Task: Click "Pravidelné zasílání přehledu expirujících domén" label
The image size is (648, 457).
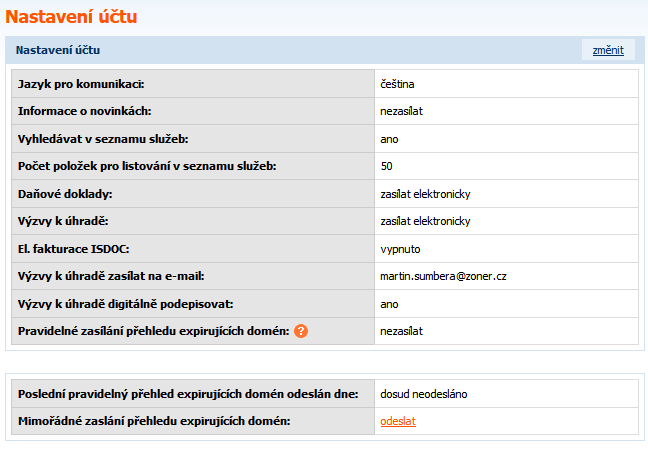Action: [x=153, y=331]
